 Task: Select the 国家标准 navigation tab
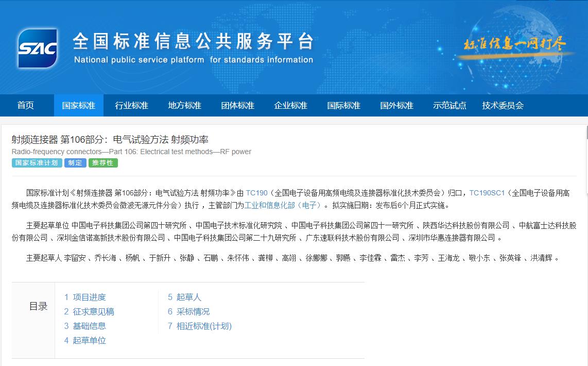(79, 106)
